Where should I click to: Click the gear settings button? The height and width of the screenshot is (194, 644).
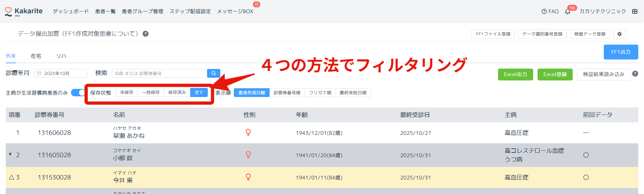(x=619, y=34)
